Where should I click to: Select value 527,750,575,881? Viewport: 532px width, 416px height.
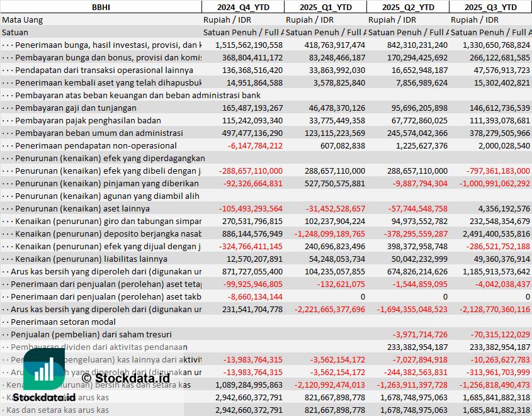pos(335,183)
